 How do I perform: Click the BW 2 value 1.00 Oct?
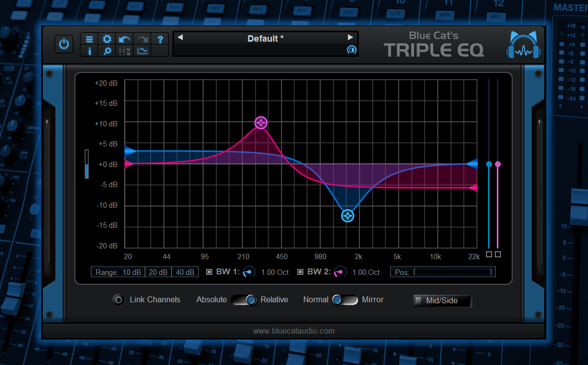[x=366, y=272]
